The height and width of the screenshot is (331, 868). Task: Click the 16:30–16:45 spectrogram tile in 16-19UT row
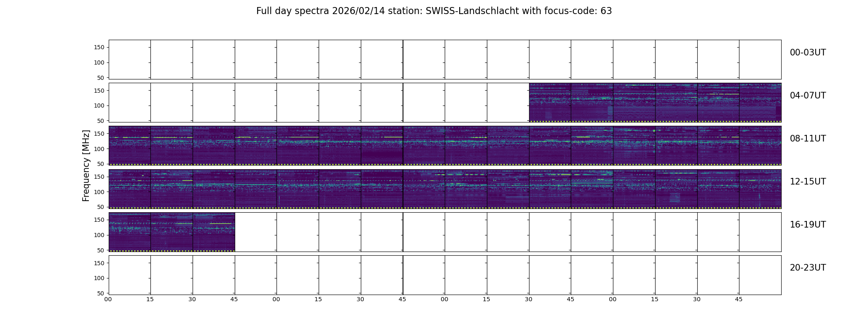tap(214, 232)
